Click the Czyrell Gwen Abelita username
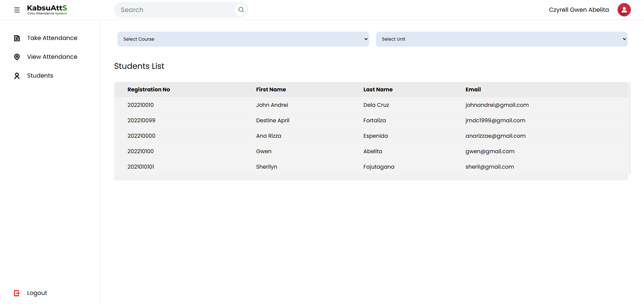Screen dimensions: 644x304 coord(579,10)
